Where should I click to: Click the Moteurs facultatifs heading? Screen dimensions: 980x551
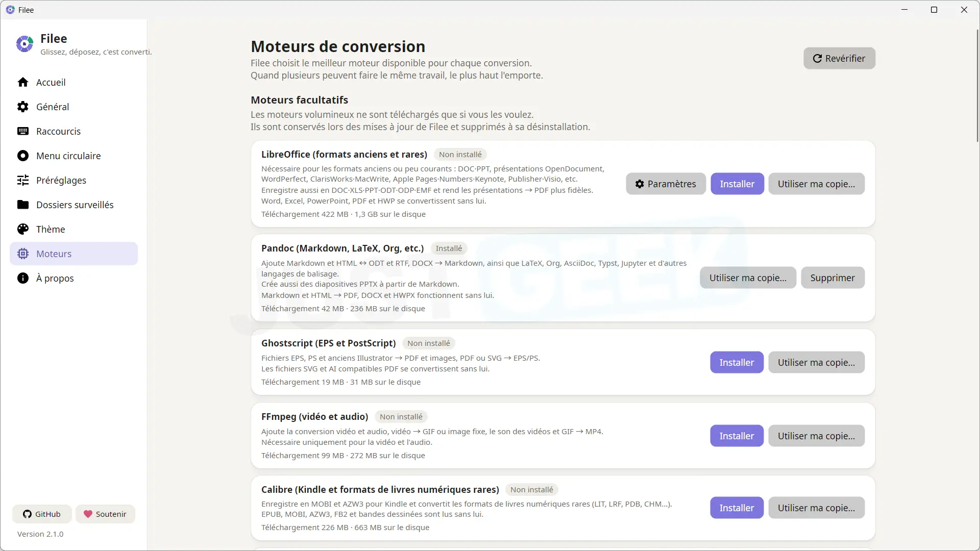[x=300, y=100]
